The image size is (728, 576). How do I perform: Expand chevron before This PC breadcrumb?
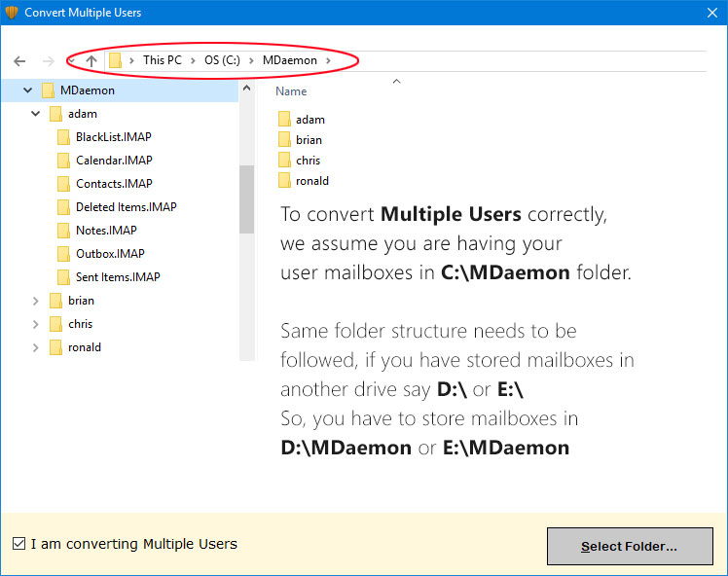click(x=131, y=60)
